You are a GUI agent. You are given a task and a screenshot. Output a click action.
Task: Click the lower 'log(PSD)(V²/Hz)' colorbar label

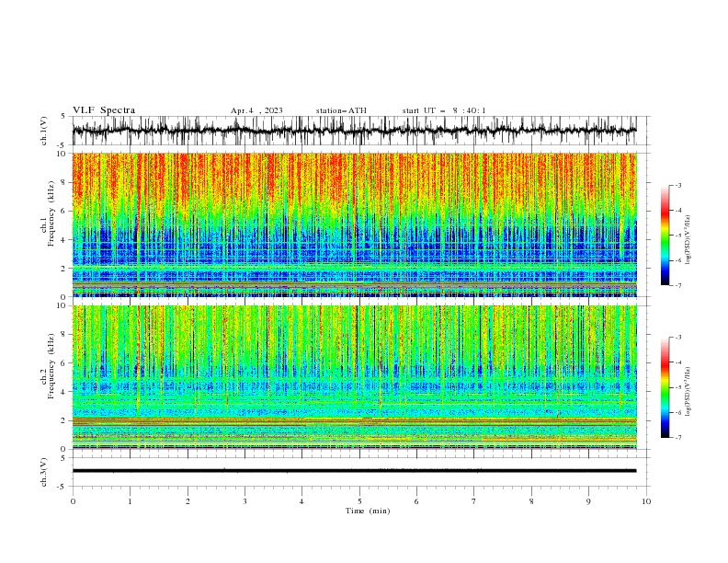[688, 392]
